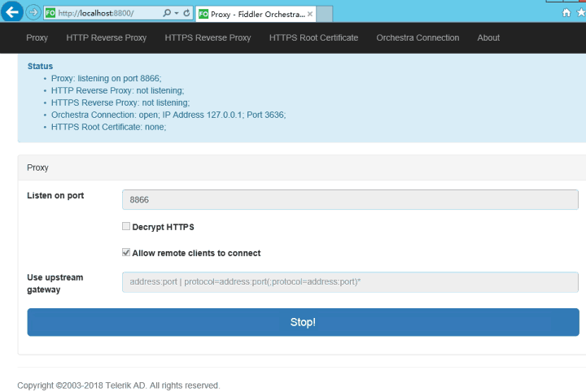Viewport: 586px width, 392px height.
Task: Go to the browser home page icon
Action: pos(566,13)
